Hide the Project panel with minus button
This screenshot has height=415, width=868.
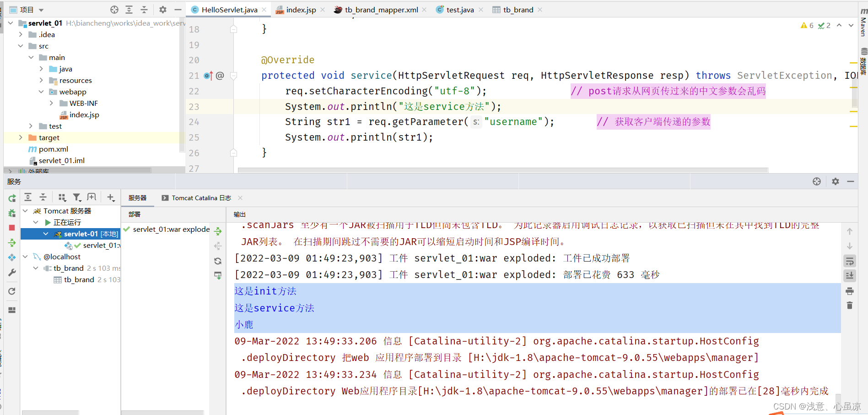pyautogui.click(x=178, y=10)
